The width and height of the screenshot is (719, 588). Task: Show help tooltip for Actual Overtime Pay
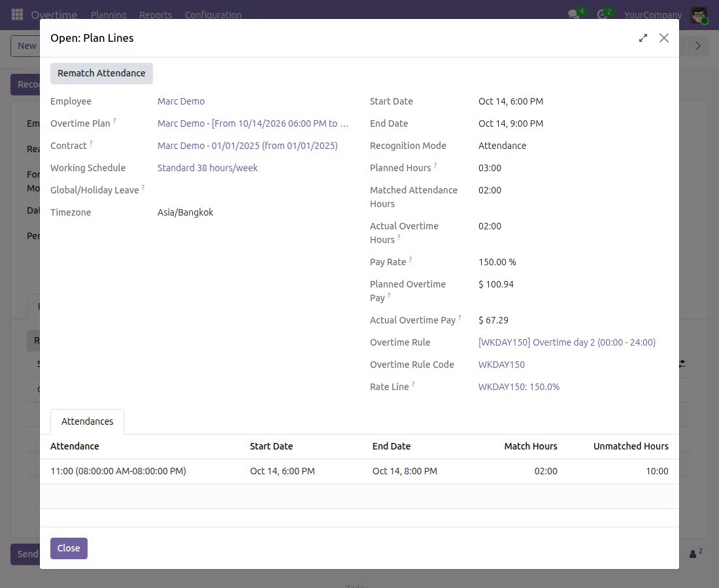point(460,318)
